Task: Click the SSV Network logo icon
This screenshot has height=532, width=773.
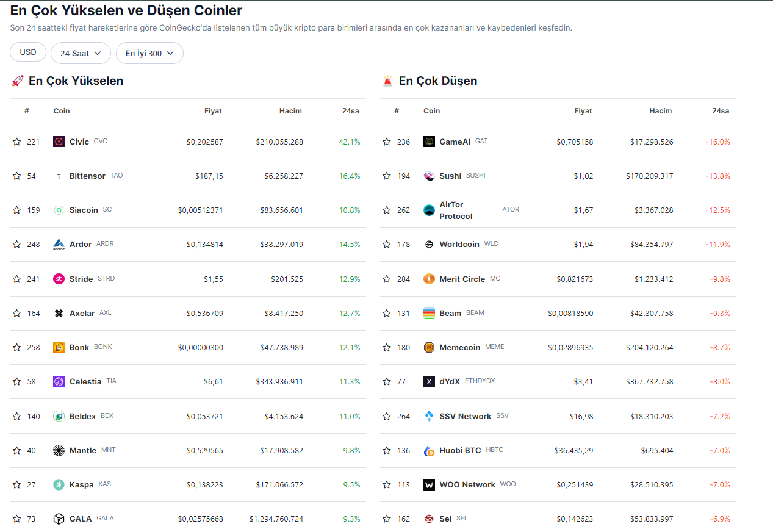Action: (x=429, y=416)
